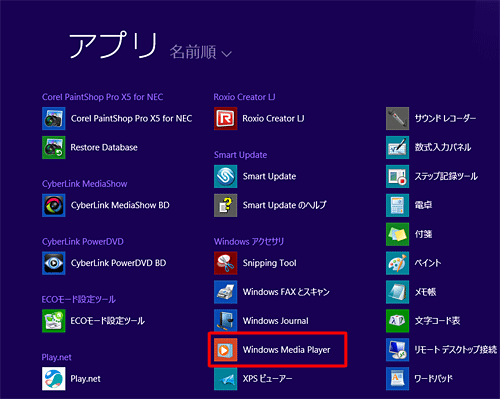The width and height of the screenshot is (500, 399).
Task: Open the 電卓 calculator icon
Action: (398, 205)
